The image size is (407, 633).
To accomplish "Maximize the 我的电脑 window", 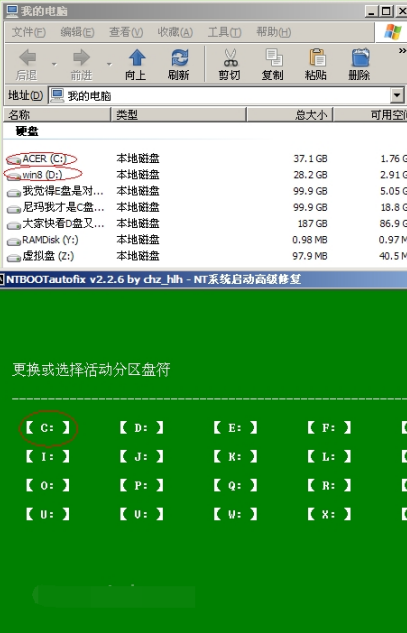I will (x=386, y=11).
